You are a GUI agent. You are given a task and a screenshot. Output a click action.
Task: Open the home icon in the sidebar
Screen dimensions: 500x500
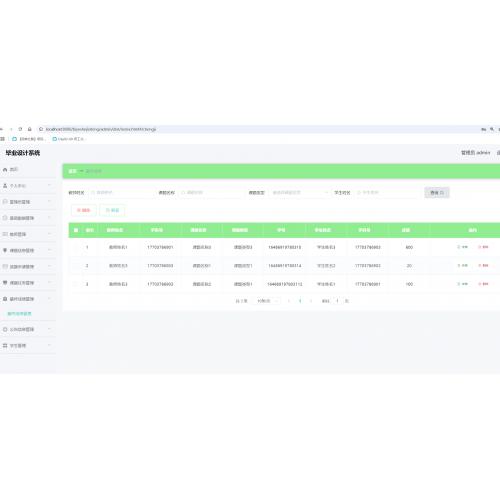(5, 170)
